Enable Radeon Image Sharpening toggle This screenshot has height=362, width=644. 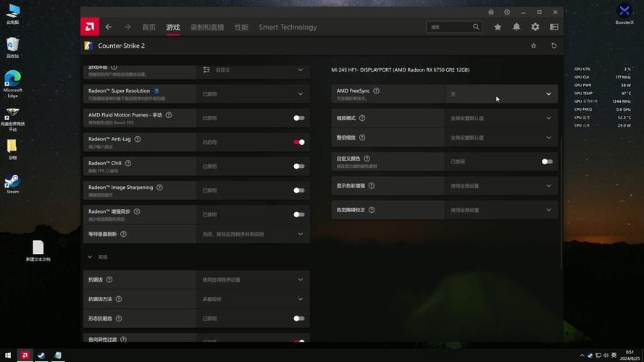click(299, 190)
